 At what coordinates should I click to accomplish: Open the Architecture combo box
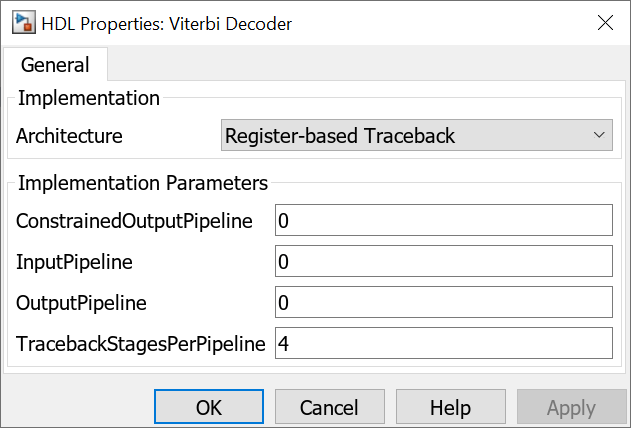click(415, 135)
